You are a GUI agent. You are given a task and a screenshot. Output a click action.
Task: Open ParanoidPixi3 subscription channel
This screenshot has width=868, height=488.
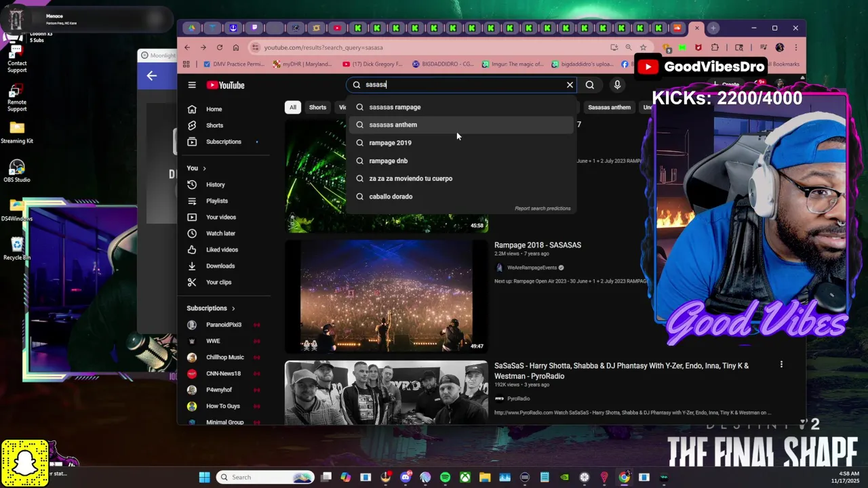(x=224, y=325)
